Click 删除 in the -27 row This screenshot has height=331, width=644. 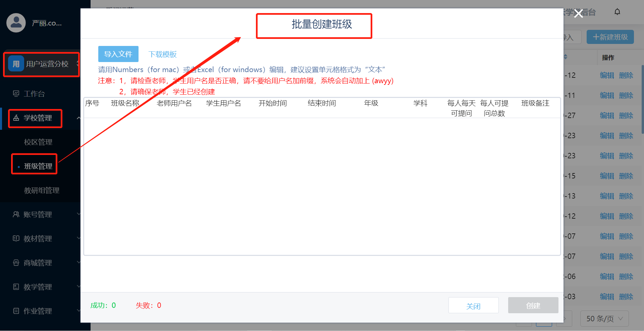click(x=626, y=116)
